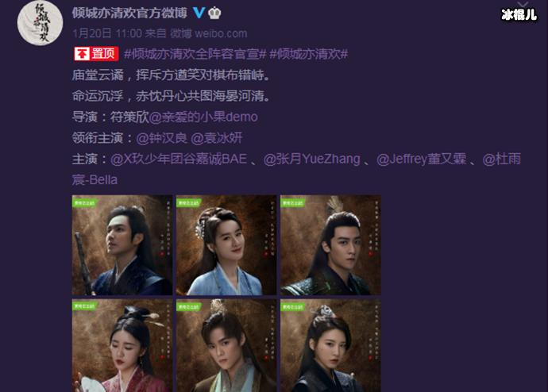Click the red 置顶 pinned badge
Viewport: 548px width, 392px height.
coord(96,54)
